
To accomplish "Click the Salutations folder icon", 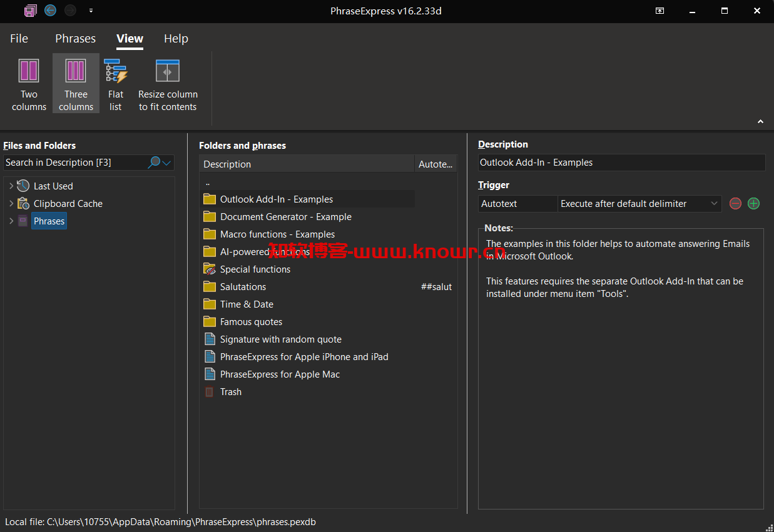I will click(x=210, y=287).
